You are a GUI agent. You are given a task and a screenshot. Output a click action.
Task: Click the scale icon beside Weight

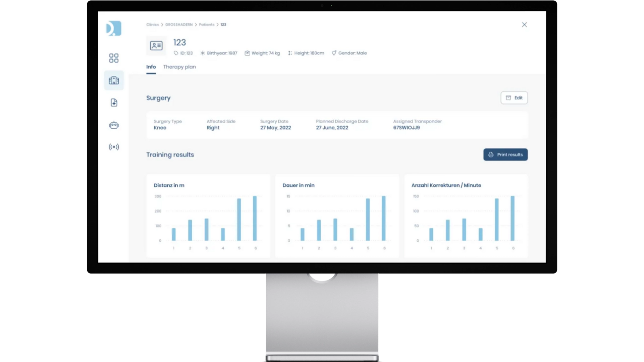click(247, 53)
